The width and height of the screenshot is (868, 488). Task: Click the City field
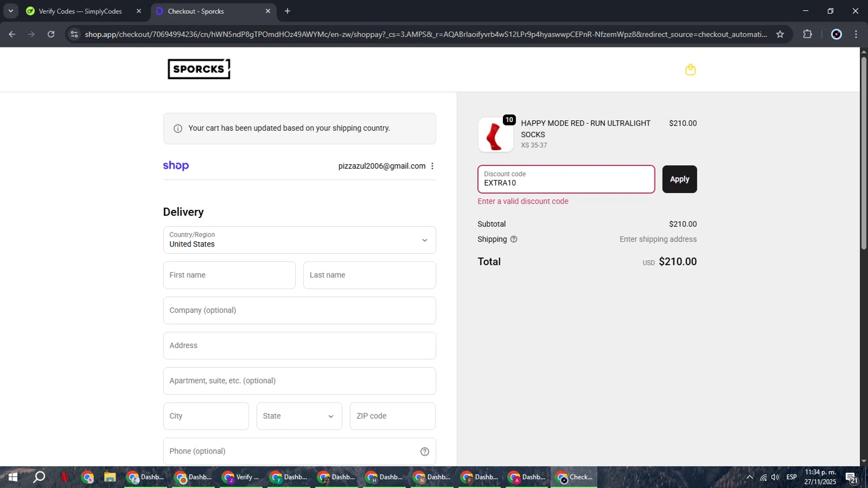[206, 416]
